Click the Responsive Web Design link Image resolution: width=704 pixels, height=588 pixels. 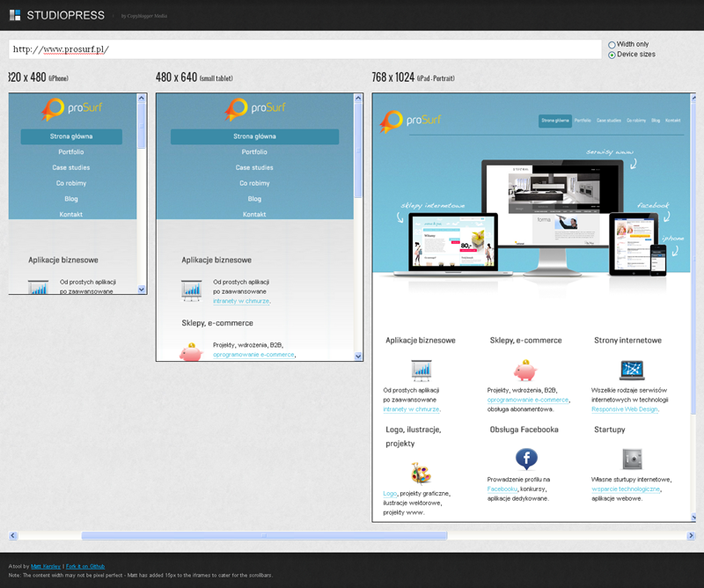[625, 408]
